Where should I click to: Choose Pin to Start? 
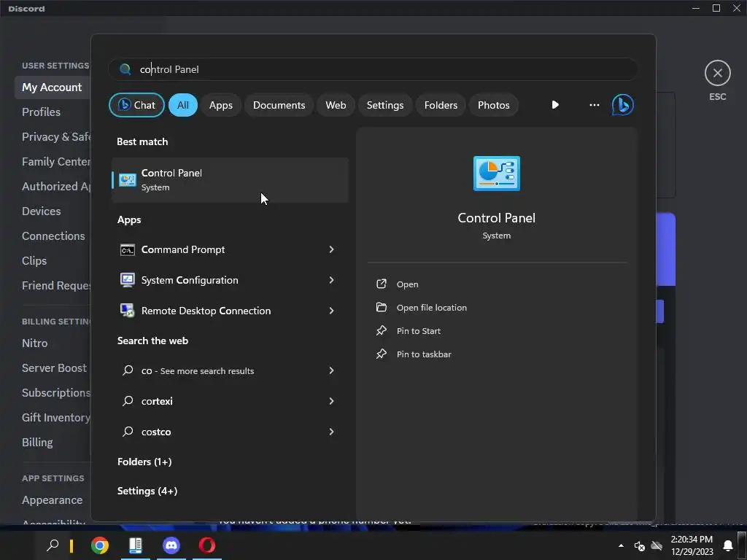418,331
